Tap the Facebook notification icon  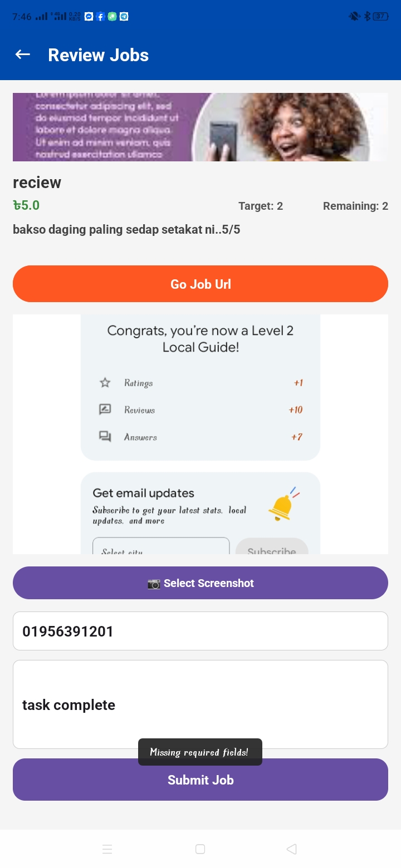click(x=101, y=17)
